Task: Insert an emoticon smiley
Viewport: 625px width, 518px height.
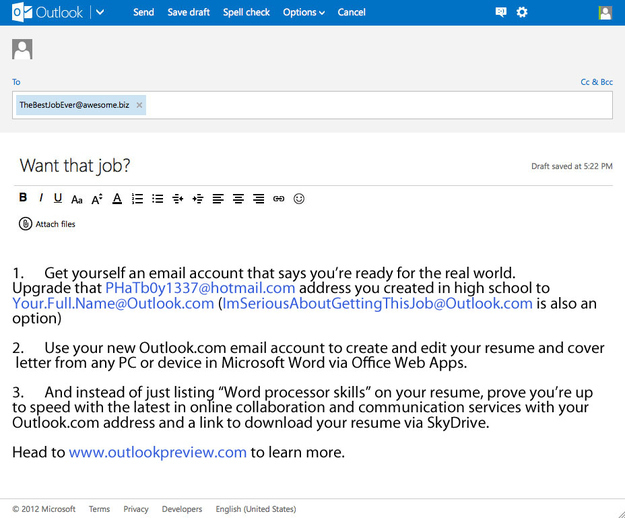Action: pyautogui.click(x=299, y=198)
